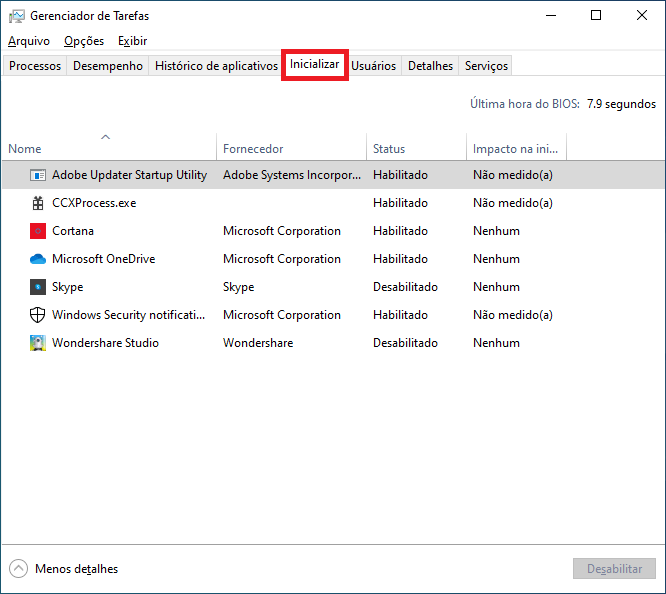Maximize the Gerenciador de Tarefas window
This screenshot has height=594, width=666.
(x=596, y=16)
